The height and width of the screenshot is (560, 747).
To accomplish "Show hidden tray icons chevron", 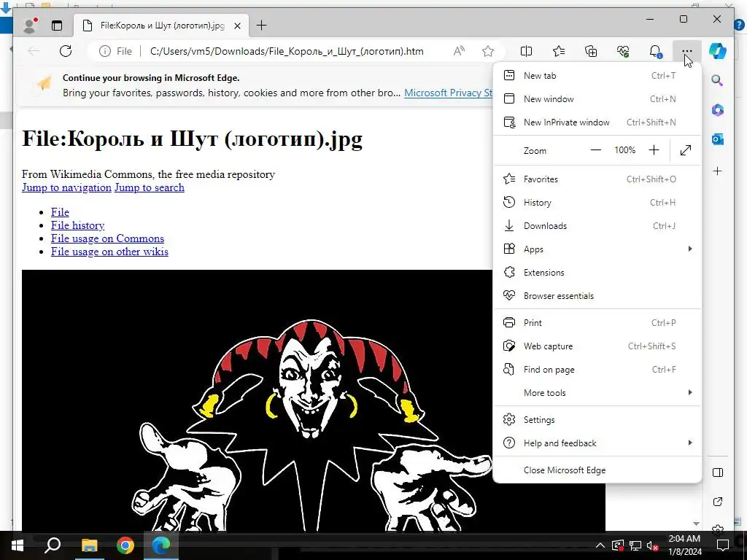I will click(x=600, y=545).
